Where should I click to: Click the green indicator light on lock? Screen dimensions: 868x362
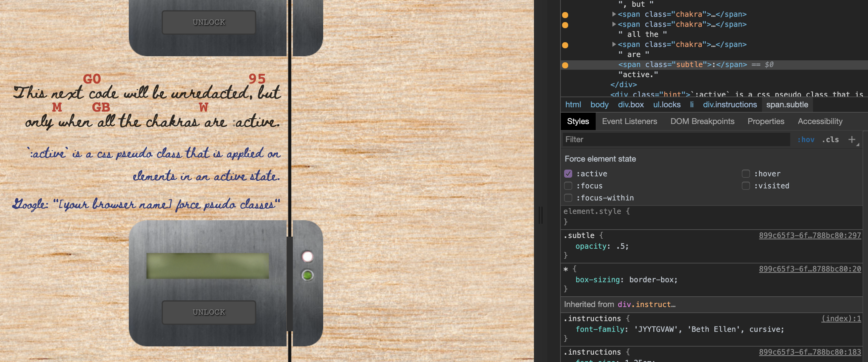pos(307,275)
